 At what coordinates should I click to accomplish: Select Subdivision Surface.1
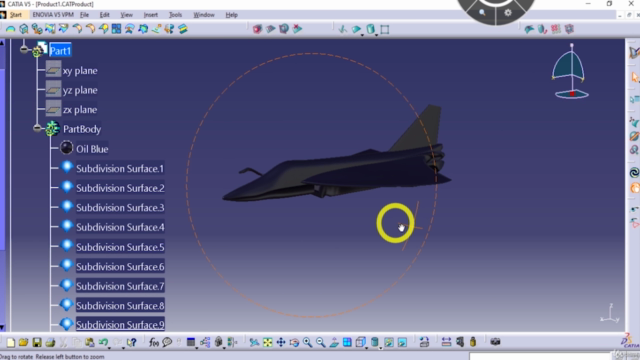click(x=120, y=169)
